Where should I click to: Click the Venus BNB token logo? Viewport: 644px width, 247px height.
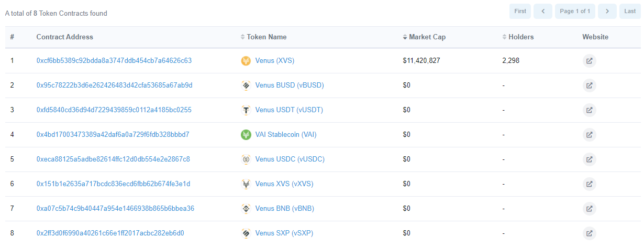pyautogui.click(x=246, y=209)
